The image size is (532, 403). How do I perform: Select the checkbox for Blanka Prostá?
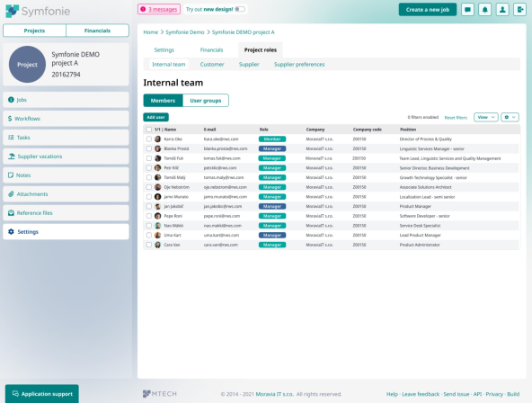coord(149,148)
